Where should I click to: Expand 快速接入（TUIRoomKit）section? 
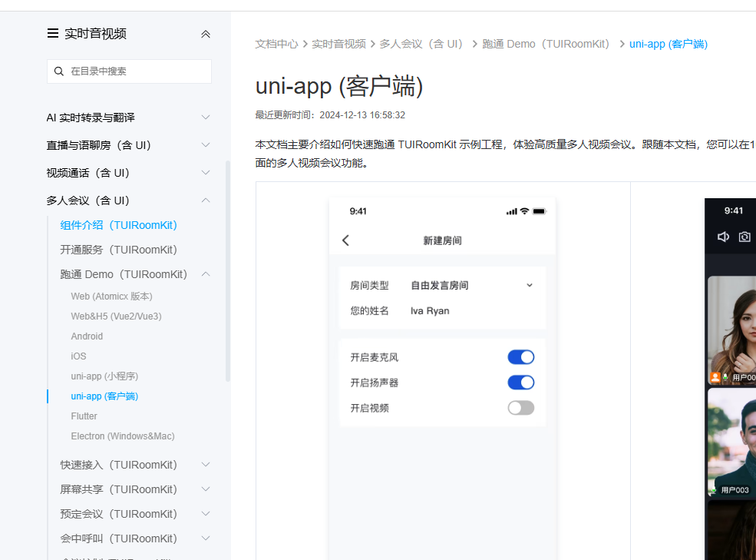[205, 465]
